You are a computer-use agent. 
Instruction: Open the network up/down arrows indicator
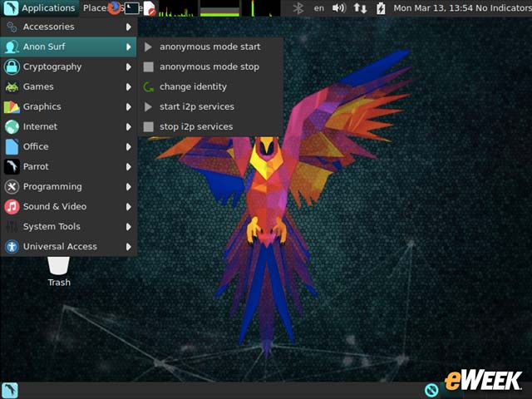(x=360, y=7)
